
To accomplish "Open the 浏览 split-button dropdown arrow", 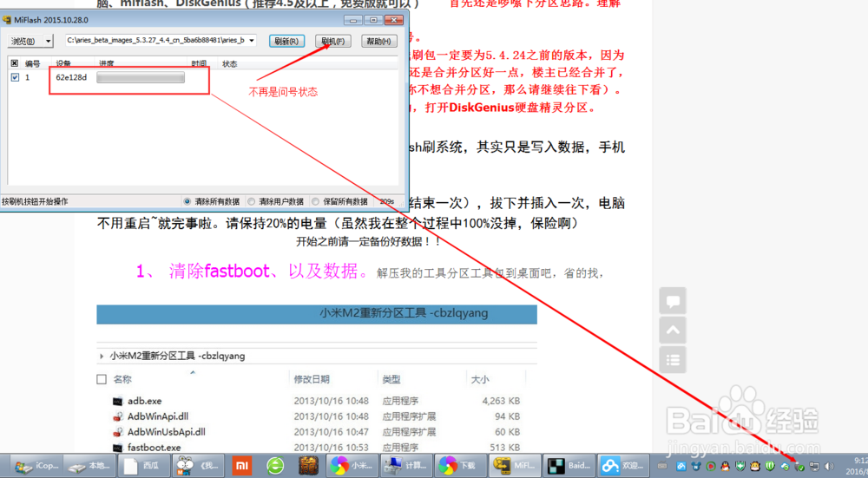I will [x=48, y=41].
